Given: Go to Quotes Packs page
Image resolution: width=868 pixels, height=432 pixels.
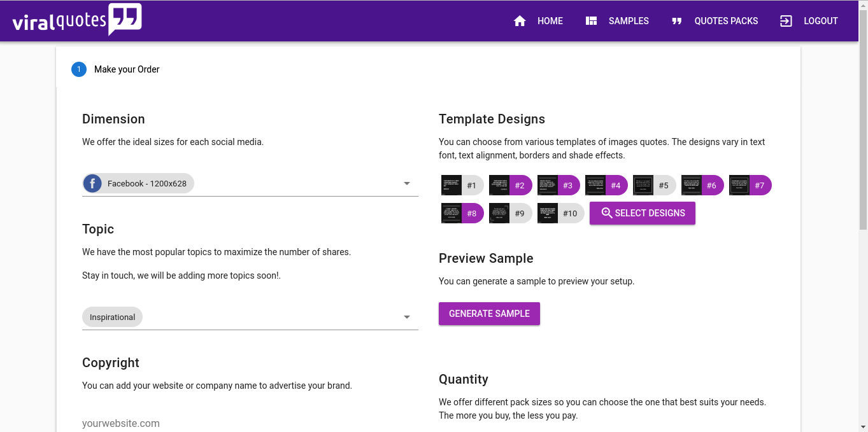Looking at the screenshot, I should [x=725, y=21].
